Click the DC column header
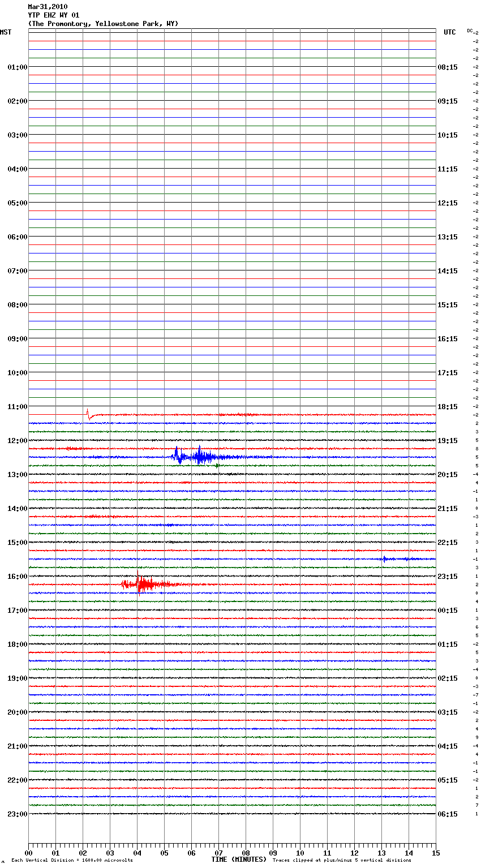 470,31
